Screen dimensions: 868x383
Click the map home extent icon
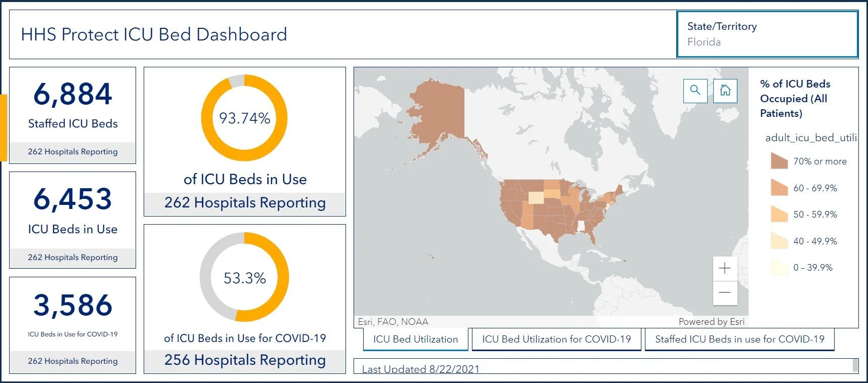725,91
